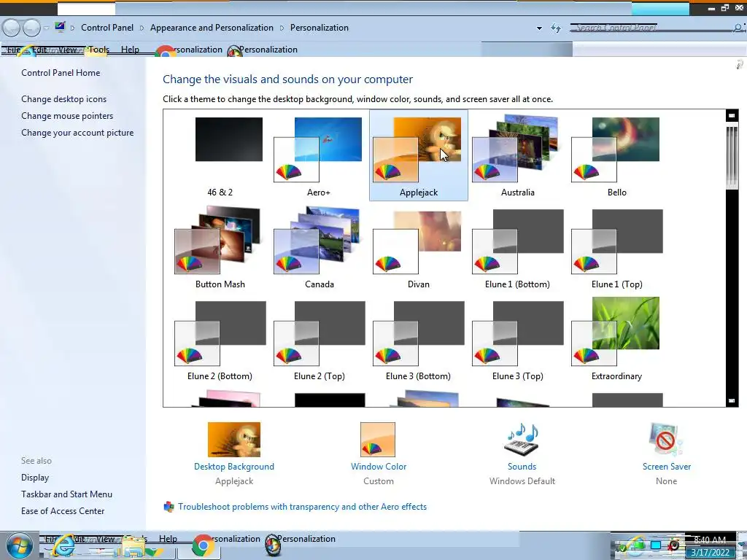Choose the Elune 2 (Top) theme
747x560 pixels.
click(x=319, y=340)
